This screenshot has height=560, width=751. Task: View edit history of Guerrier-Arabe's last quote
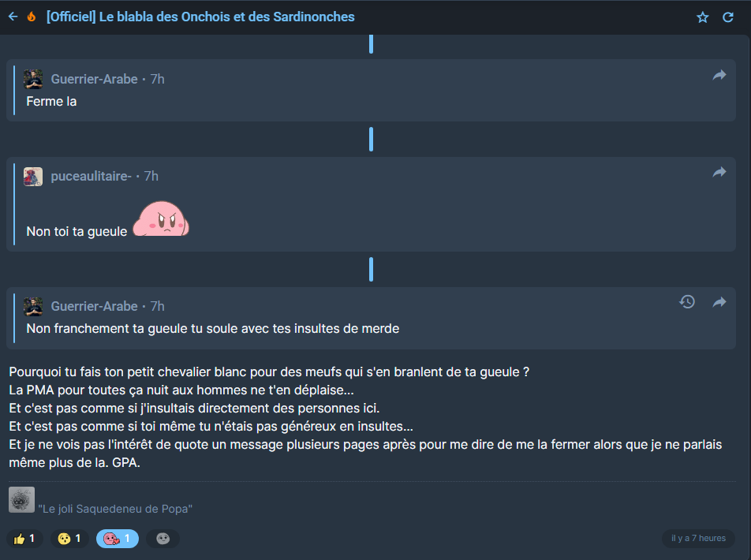(x=687, y=302)
